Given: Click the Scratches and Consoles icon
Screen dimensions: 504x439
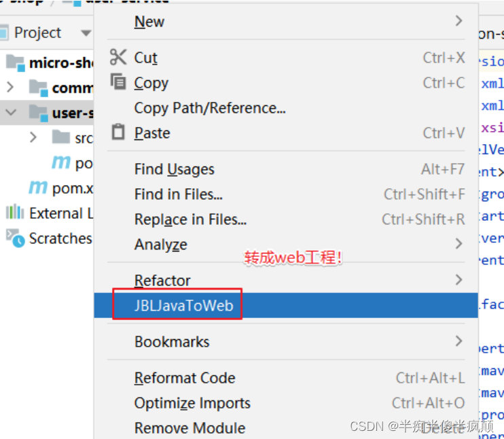Looking at the screenshot, I should point(16,238).
